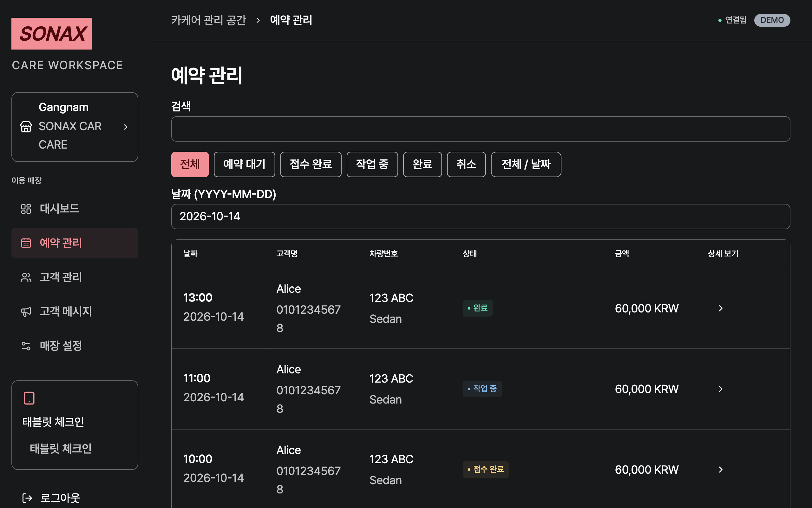Click the 작업 중 status badge in 11:00 row
The width and height of the screenshot is (812, 508).
pyautogui.click(x=482, y=389)
